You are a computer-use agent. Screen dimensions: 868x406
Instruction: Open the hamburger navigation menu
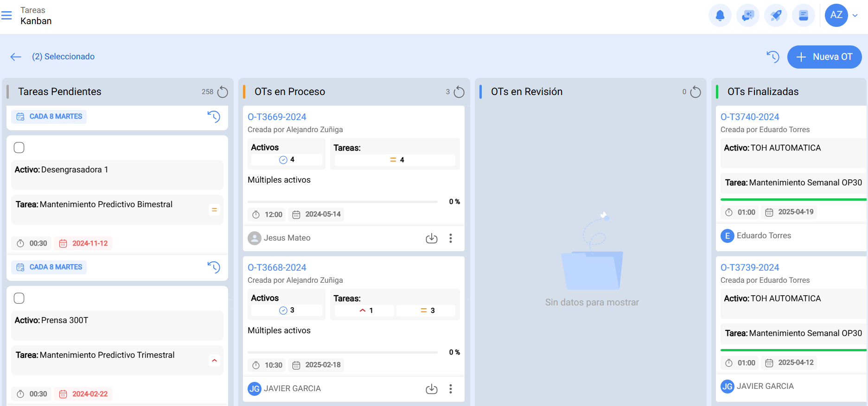[x=6, y=16]
